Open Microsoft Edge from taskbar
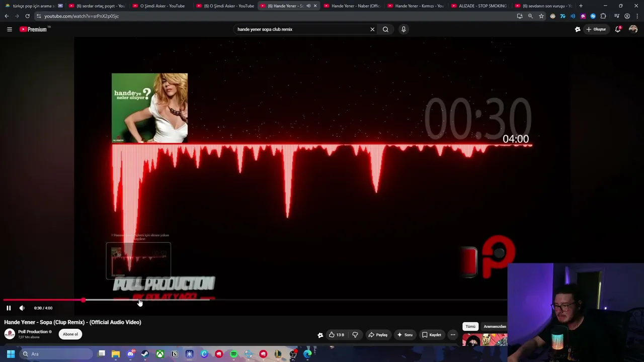This screenshot has height=362, width=644. [307, 354]
